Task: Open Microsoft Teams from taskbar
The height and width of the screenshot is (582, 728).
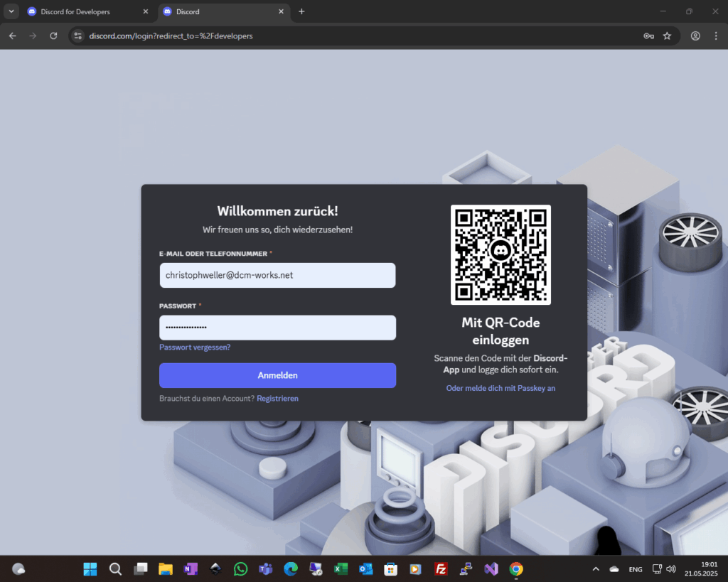Action: click(266, 569)
